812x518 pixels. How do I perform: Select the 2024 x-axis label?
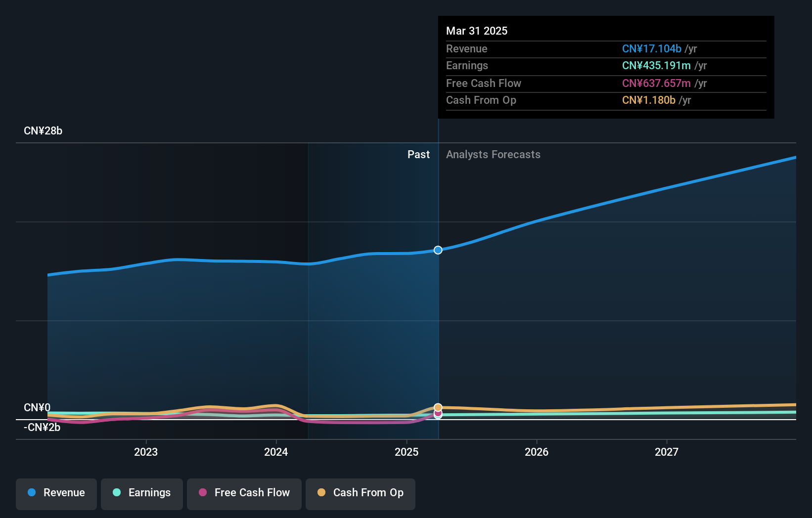pos(276,452)
